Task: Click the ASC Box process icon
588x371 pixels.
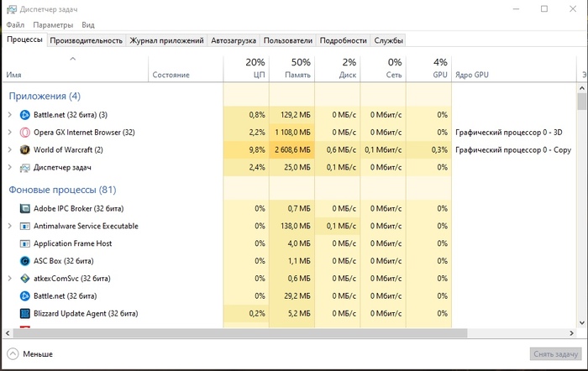Action: [25, 261]
